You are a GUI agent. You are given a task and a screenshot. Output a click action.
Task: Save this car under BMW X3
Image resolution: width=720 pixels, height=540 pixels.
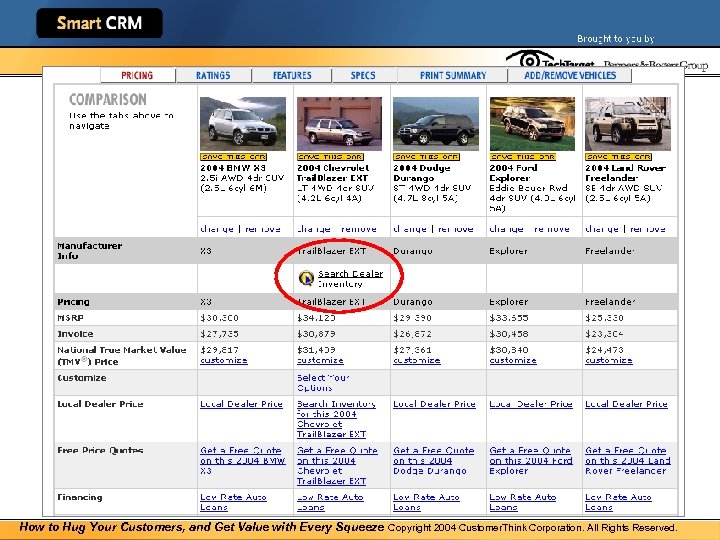coord(233,157)
